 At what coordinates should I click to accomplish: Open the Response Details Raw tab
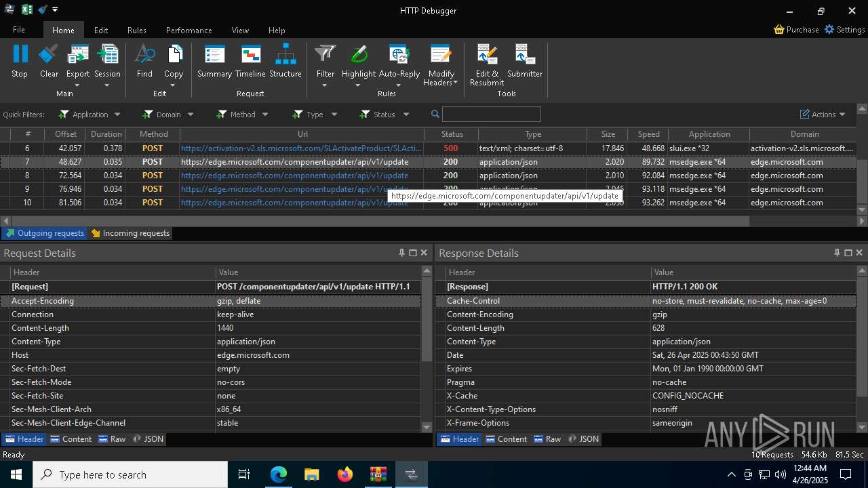tap(548, 439)
